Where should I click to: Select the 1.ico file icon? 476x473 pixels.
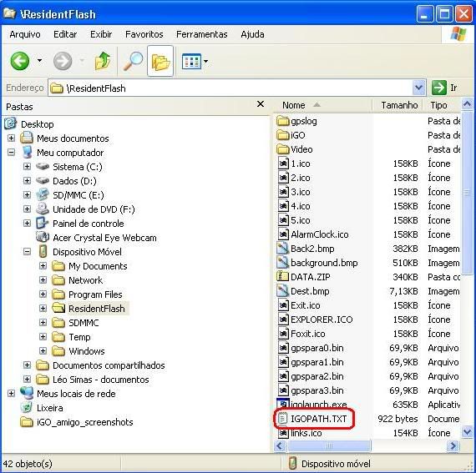(x=283, y=164)
